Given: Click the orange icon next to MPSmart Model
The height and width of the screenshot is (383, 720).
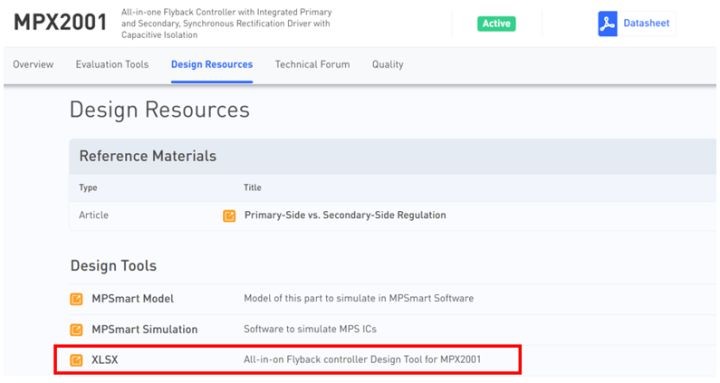Looking at the screenshot, I should coord(76,299).
